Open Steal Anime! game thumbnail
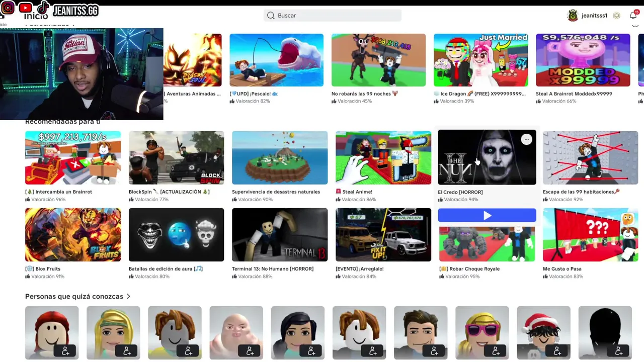The height and width of the screenshot is (362, 644). [383, 158]
